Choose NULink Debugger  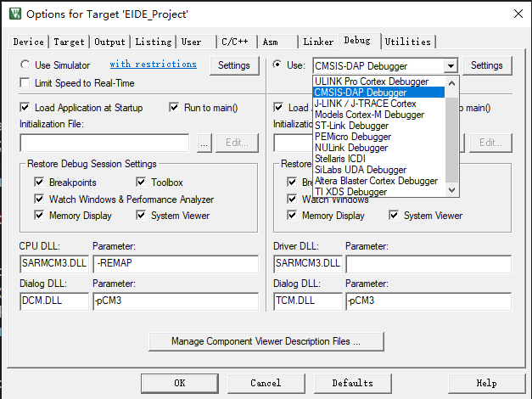point(378,148)
